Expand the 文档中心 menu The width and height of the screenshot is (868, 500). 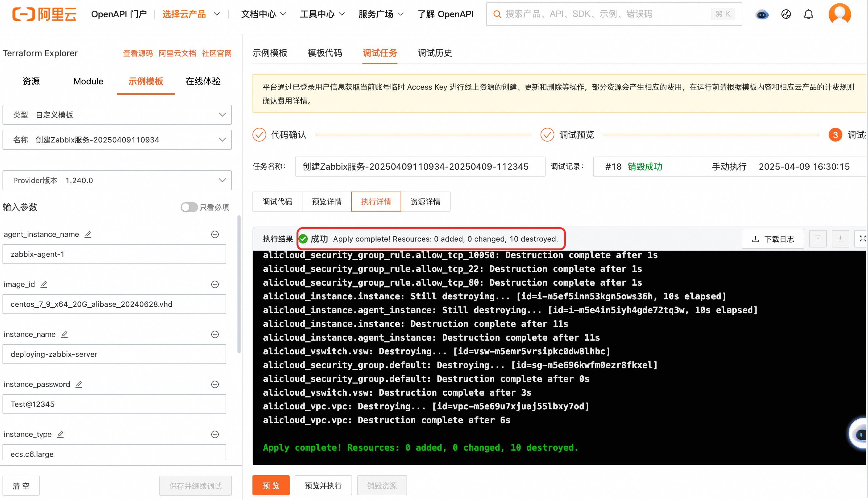(x=263, y=14)
